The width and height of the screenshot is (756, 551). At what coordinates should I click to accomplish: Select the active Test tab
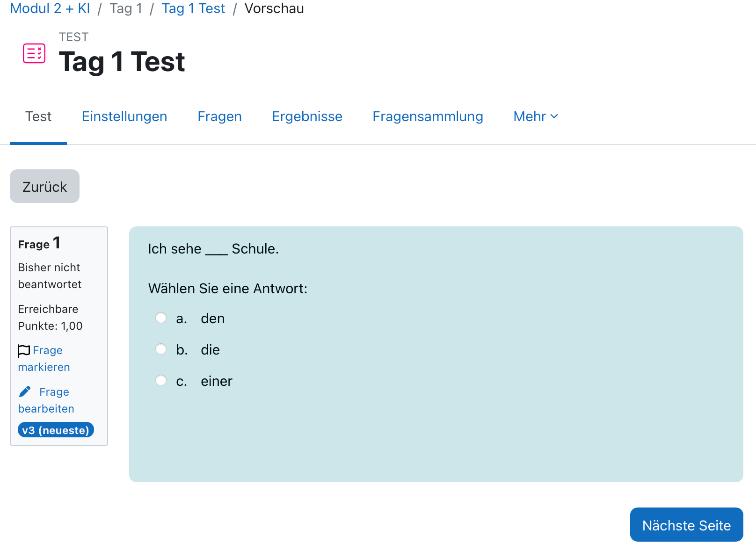pos(38,116)
